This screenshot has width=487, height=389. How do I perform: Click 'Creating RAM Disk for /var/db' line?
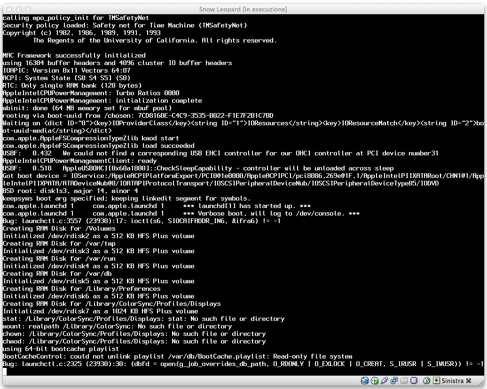coord(57,274)
